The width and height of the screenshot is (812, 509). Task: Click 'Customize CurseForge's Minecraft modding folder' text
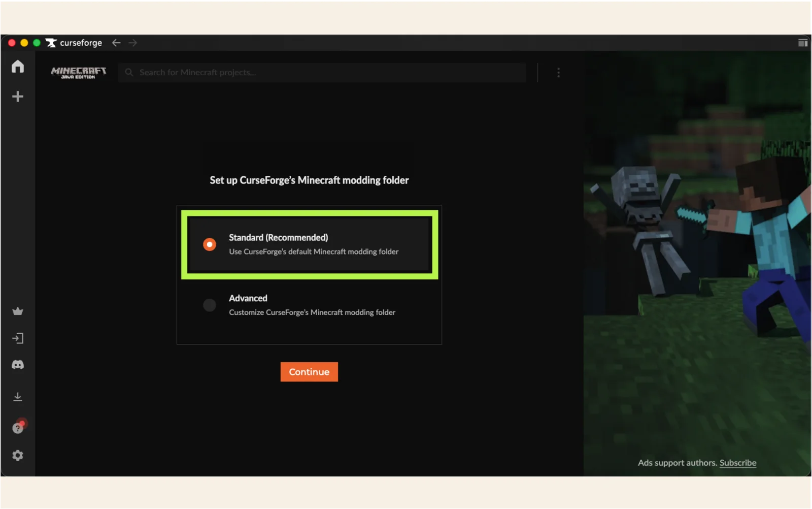coord(312,312)
